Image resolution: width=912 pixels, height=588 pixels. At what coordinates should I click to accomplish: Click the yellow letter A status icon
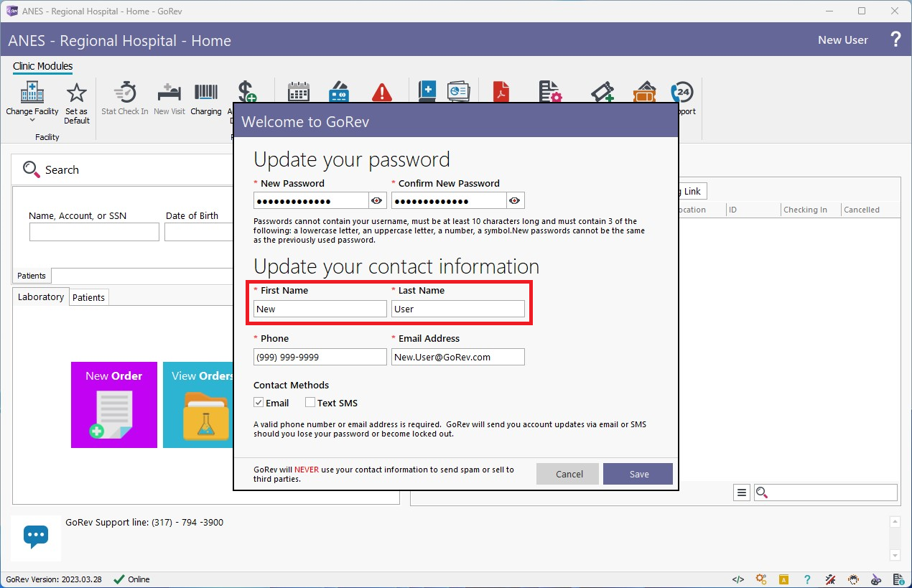pos(784,579)
